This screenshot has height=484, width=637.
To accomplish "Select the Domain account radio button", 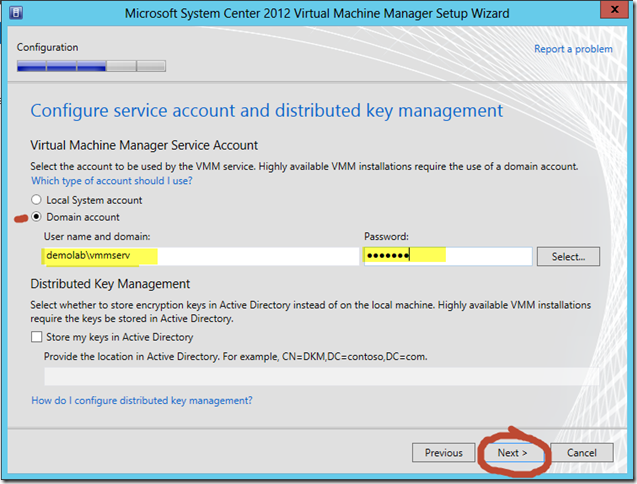I will pyautogui.click(x=36, y=217).
